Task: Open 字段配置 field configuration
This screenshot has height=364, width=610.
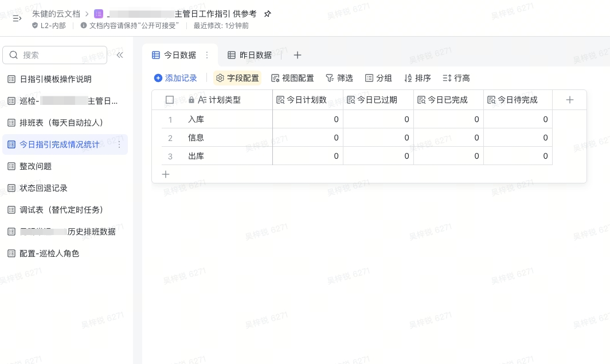Action: (237, 78)
